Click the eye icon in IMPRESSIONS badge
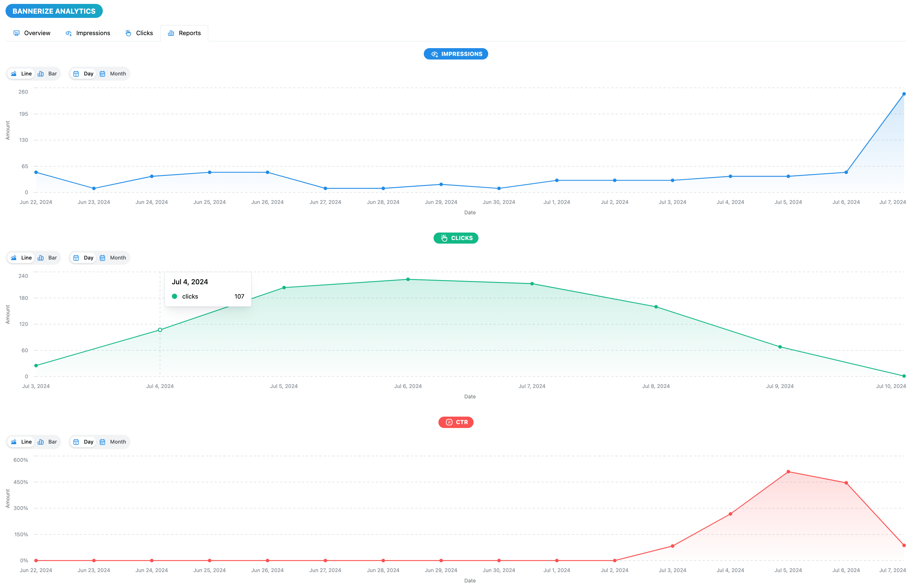Image resolution: width=912 pixels, height=588 pixels. tap(435, 54)
